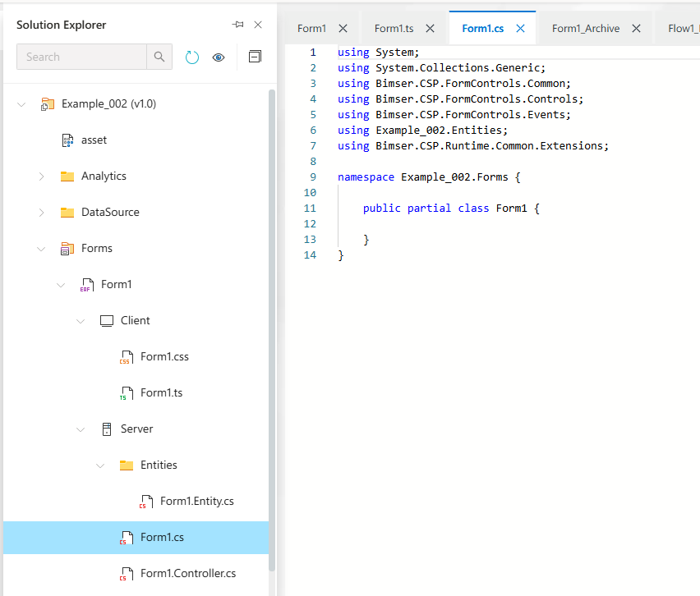Expand the Analytics folder

pos(42,177)
